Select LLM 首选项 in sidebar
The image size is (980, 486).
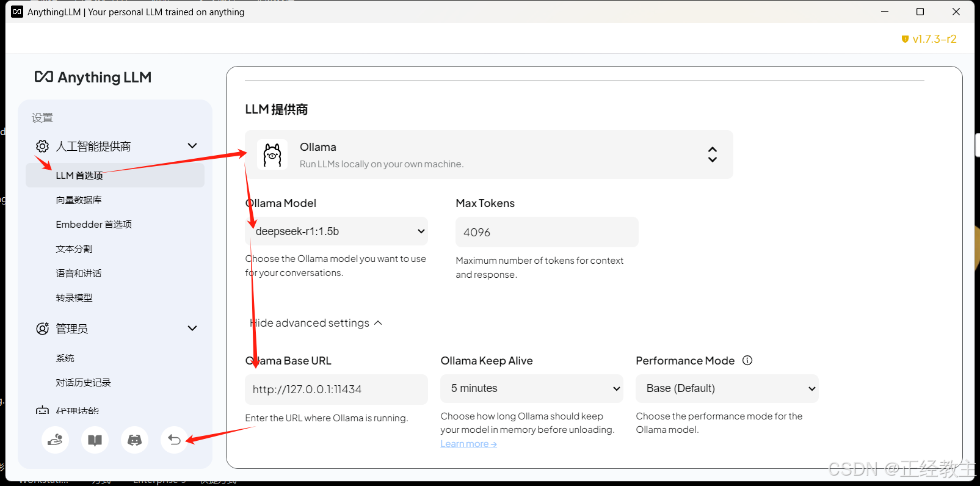click(115, 175)
